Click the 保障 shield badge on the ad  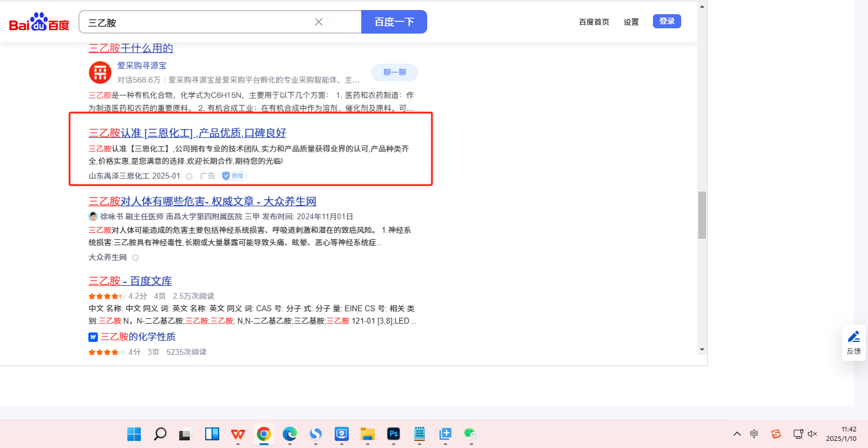pos(234,176)
